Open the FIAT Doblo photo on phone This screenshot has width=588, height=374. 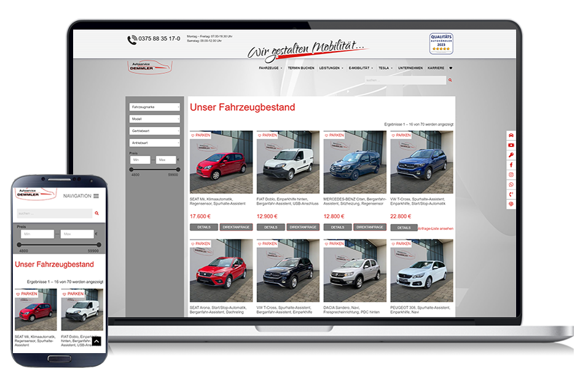pyautogui.click(x=82, y=310)
